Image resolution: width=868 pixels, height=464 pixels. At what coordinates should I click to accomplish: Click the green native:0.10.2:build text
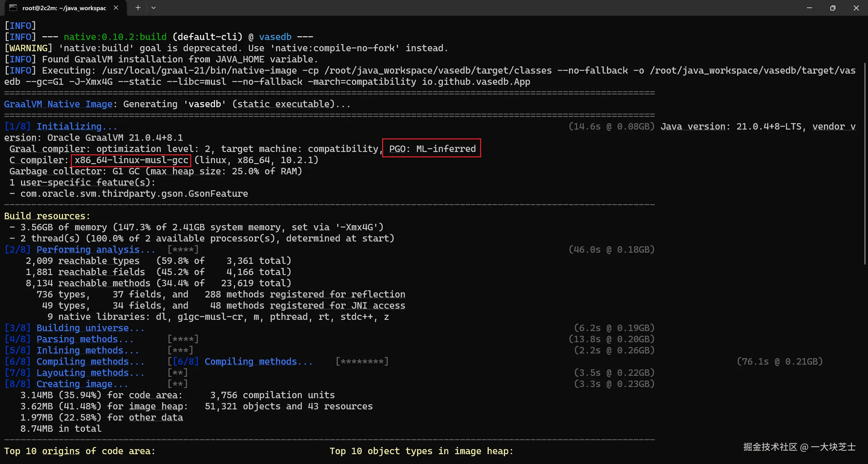[x=115, y=37]
